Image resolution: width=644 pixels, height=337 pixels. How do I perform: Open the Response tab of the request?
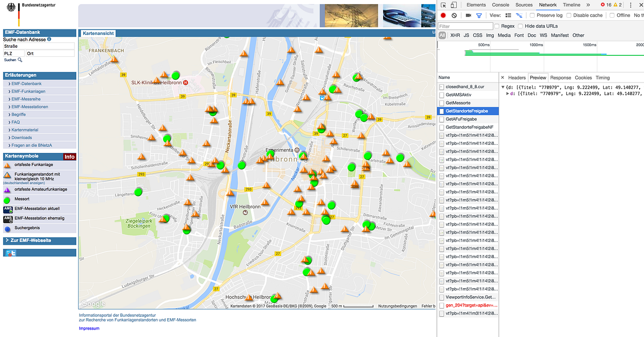click(560, 78)
